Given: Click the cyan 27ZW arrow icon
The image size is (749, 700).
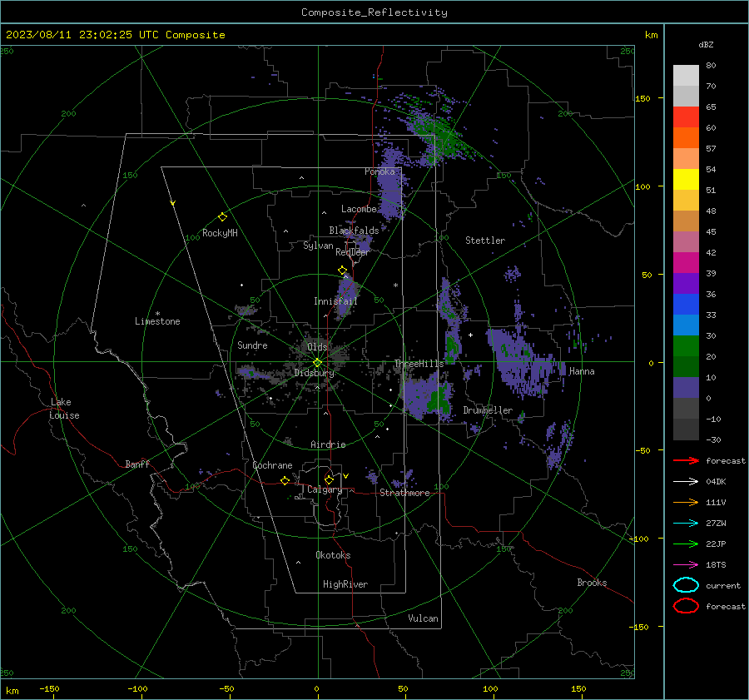Looking at the screenshot, I should 686,524.
